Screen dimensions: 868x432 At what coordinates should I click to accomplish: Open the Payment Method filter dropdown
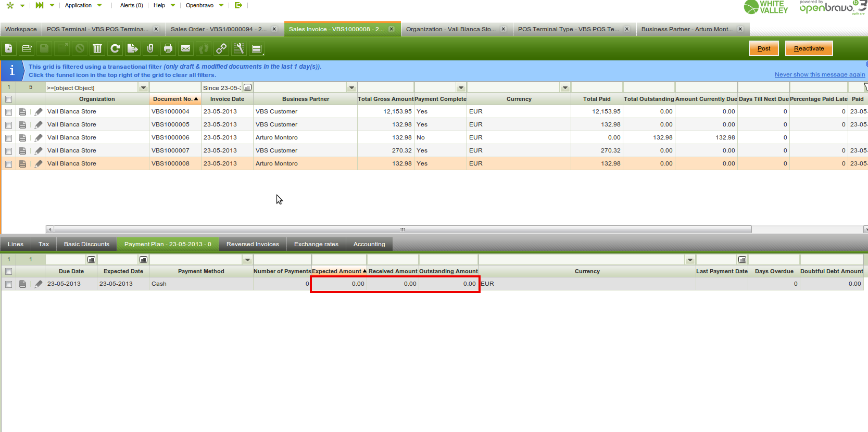pyautogui.click(x=247, y=260)
